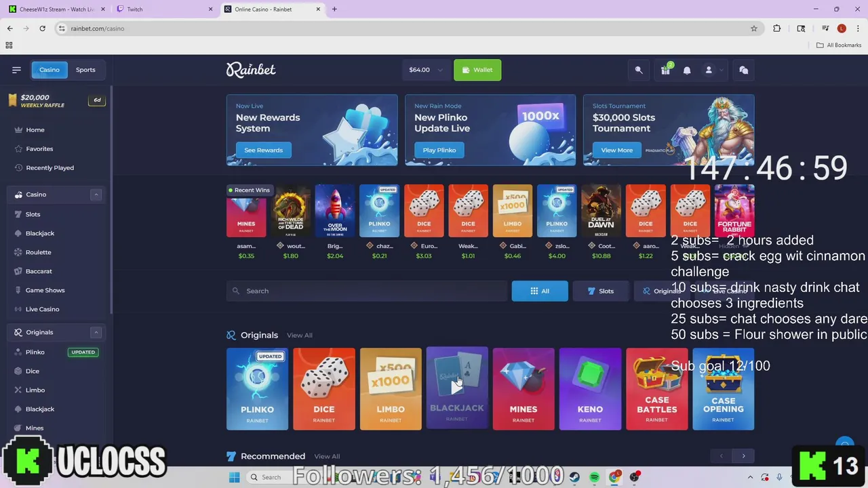
Task: Select the Originals filter tab
Action: [x=662, y=291]
